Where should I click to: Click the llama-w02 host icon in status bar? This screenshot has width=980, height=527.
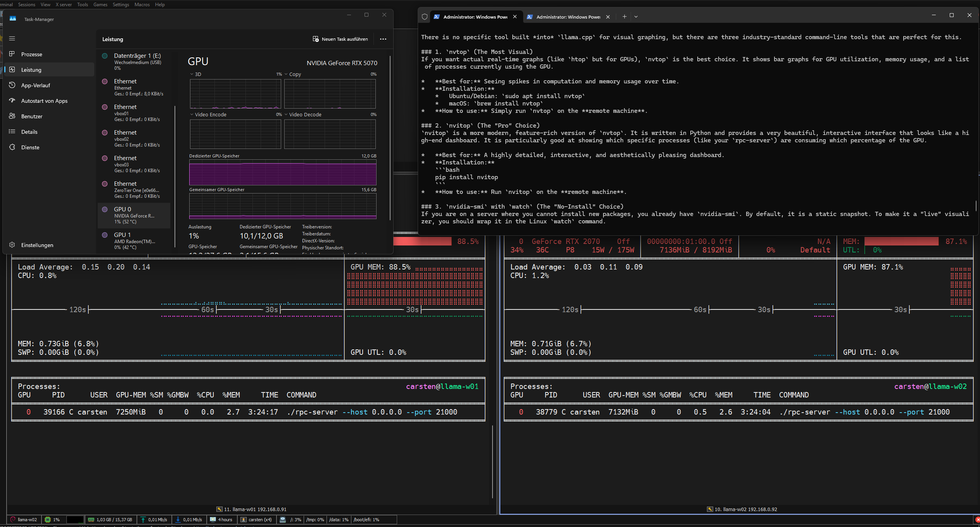pyautogui.click(x=13, y=520)
